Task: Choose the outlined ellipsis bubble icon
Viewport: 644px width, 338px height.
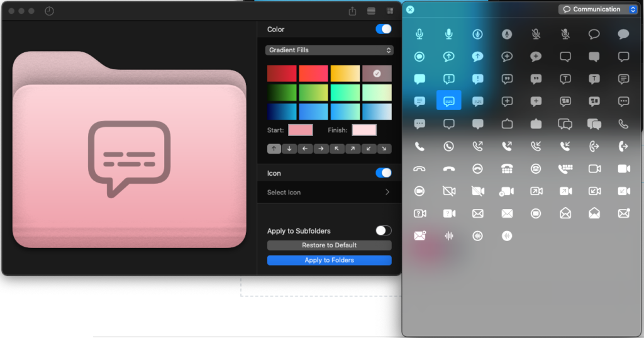Action: [623, 101]
